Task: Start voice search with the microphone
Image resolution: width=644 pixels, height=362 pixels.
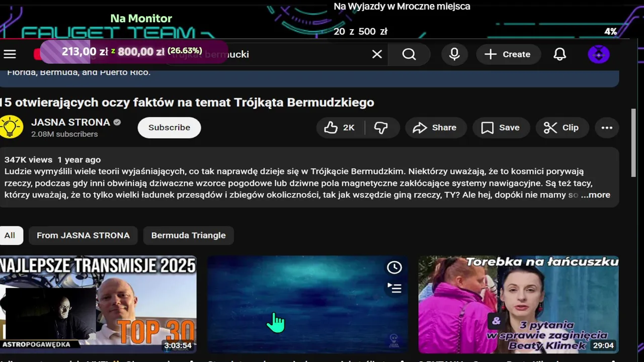Action: tap(454, 54)
